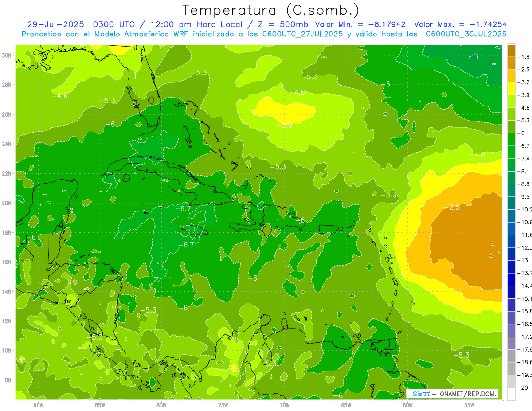This screenshot has height=411, width=532.
Task: Click the '16N' latitude axis label
Action: coord(7,262)
